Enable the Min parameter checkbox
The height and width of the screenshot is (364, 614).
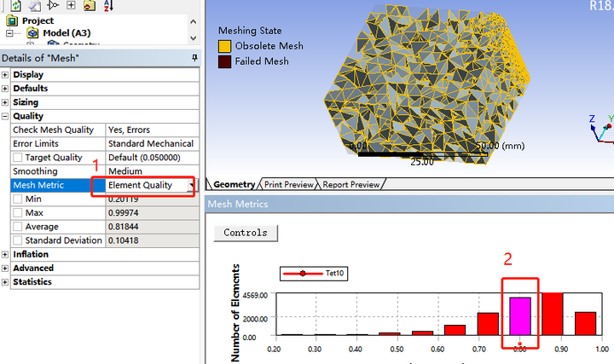(x=18, y=199)
